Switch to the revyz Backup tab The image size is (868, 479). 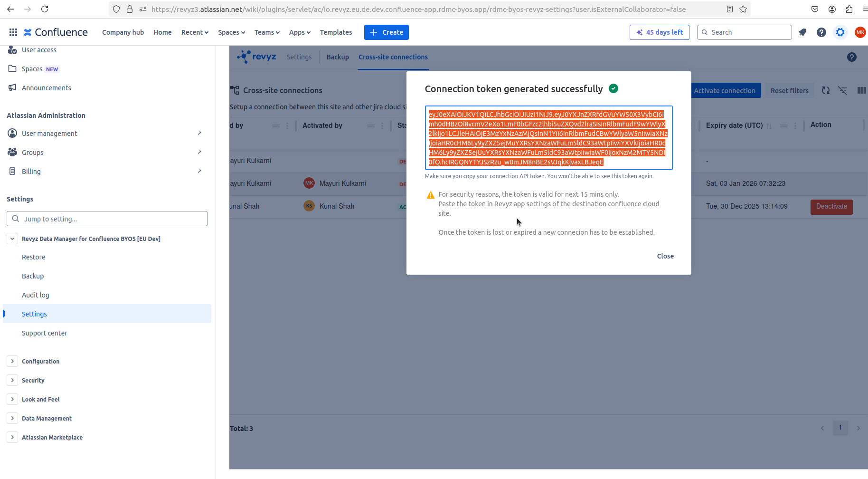point(338,57)
